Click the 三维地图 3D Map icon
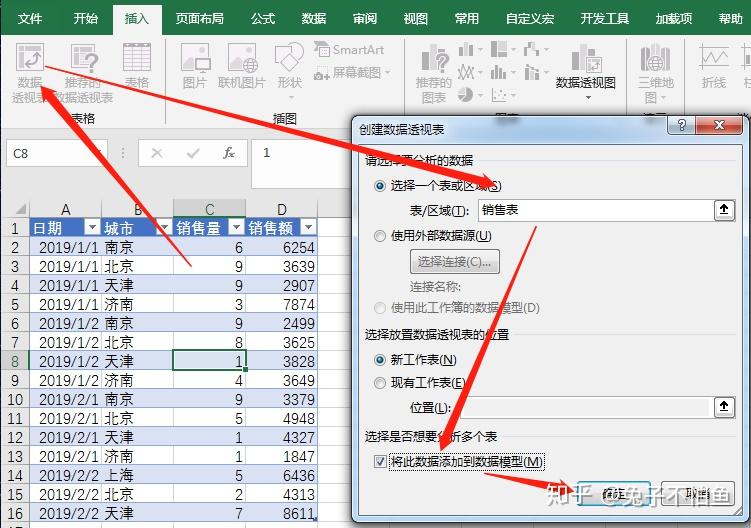The width and height of the screenshot is (751, 528). (x=655, y=58)
